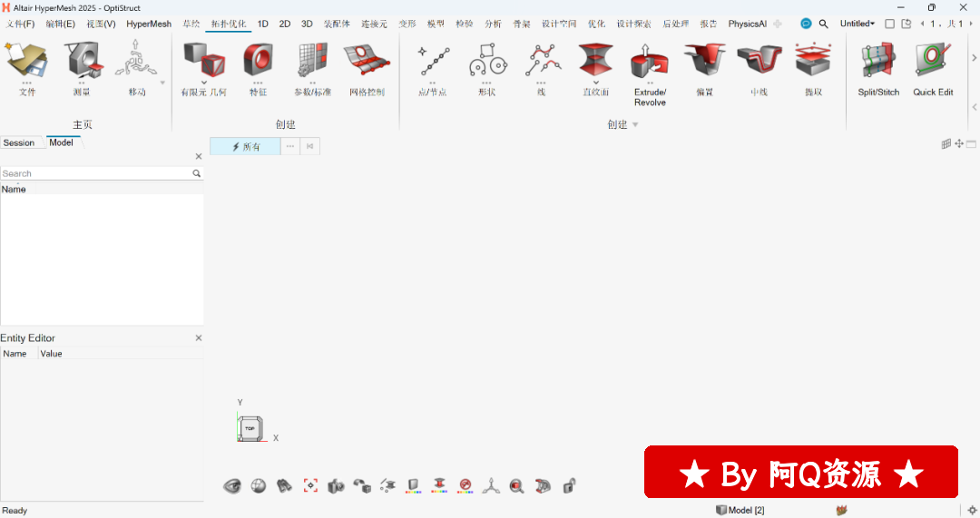
Task: Open the Extrude/Revolve tool
Action: (x=650, y=61)
